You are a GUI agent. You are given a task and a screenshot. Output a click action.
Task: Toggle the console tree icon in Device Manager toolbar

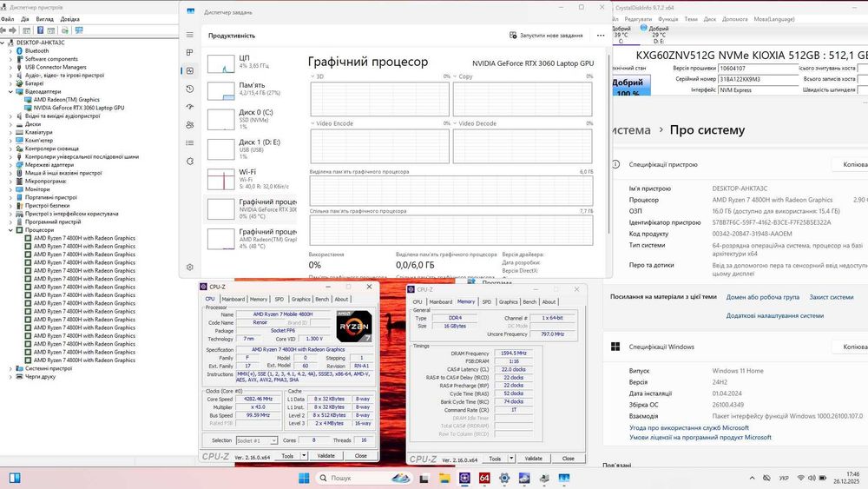coord(26,30)
